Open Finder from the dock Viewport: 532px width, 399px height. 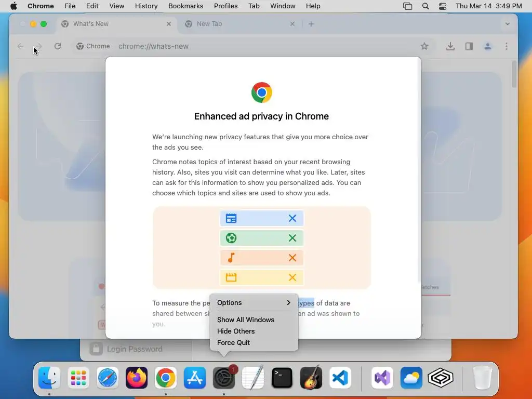[x=49, y=377]
